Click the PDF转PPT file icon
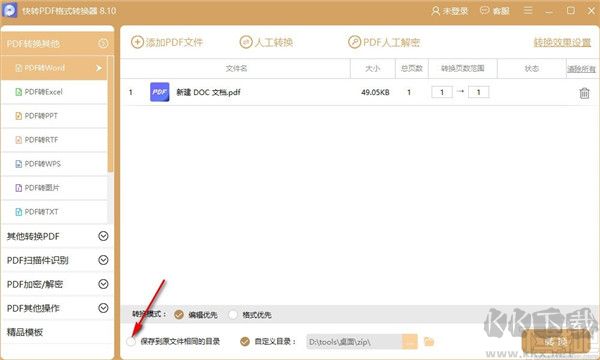 (18, 116)
